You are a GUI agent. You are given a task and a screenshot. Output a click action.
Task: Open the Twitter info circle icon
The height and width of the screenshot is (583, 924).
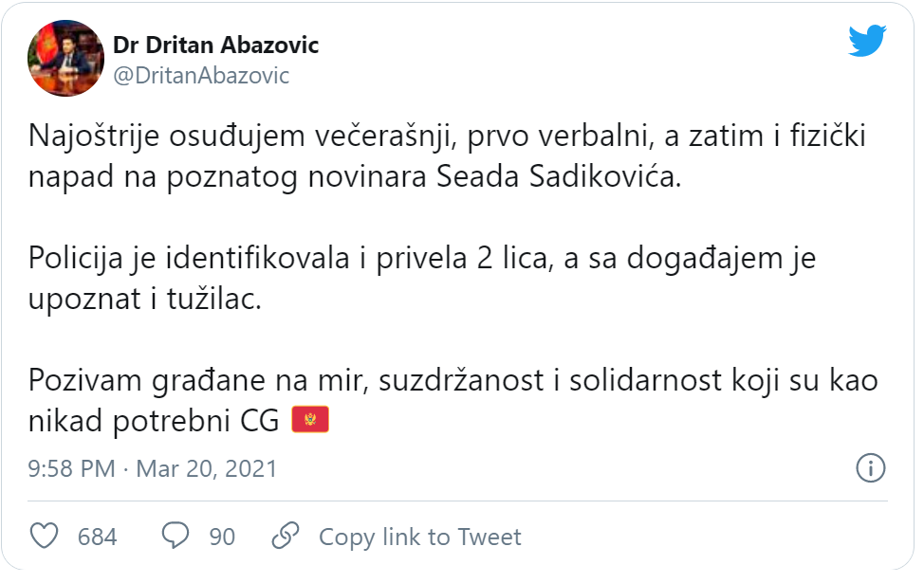[870, 467]
